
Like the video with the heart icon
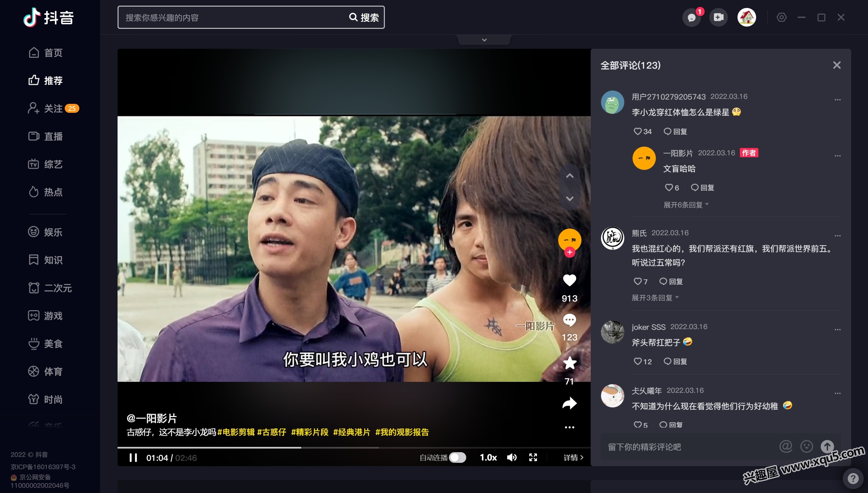pos(569,280)
